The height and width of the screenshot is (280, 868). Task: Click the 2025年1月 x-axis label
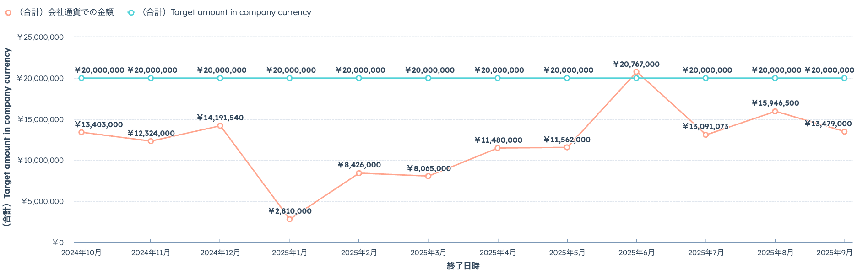click(289, 253)
